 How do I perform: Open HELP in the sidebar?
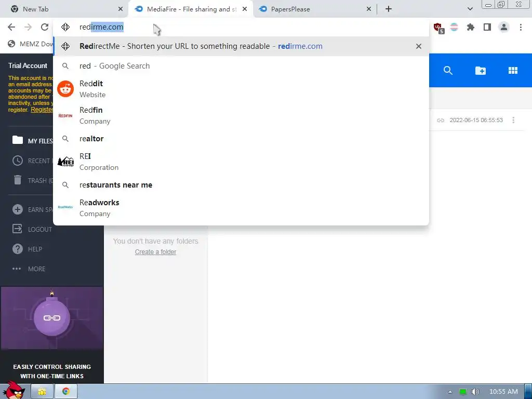[27, 249]
